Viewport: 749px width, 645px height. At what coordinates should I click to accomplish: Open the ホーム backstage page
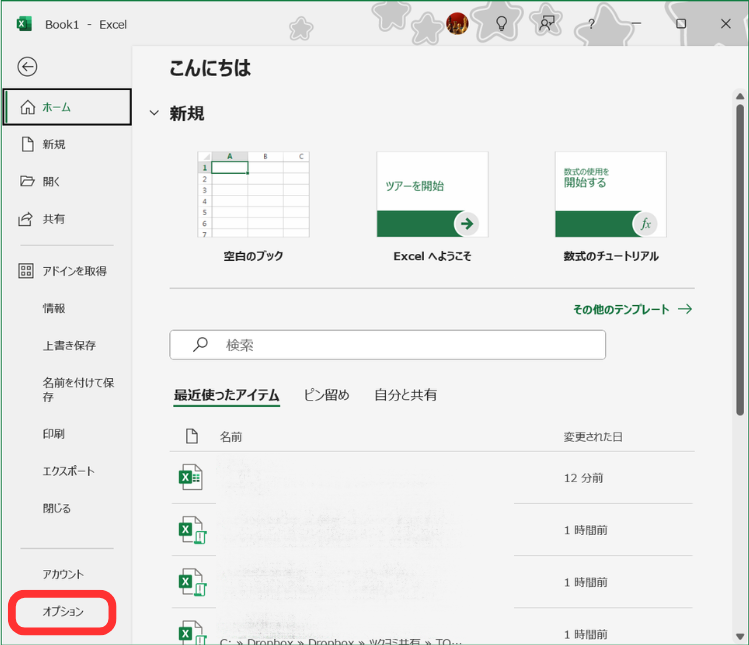67,107
